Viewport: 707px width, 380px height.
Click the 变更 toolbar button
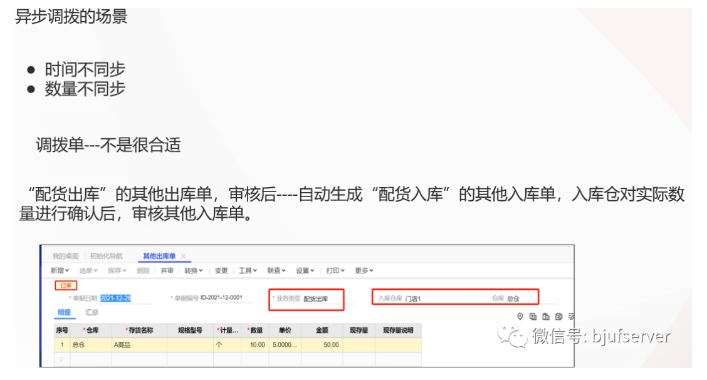click(x=221, y=270)
